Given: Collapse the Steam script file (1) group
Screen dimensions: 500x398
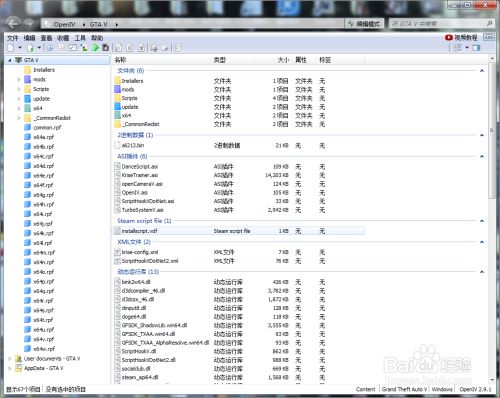Looking at the screenshot, I should point(482,221).
